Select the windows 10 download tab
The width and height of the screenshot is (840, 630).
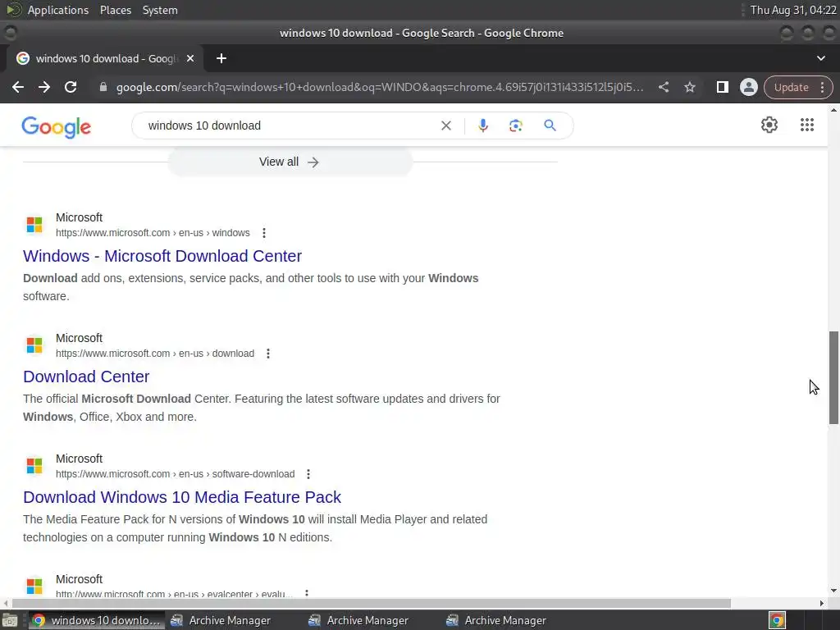[105, 58]
